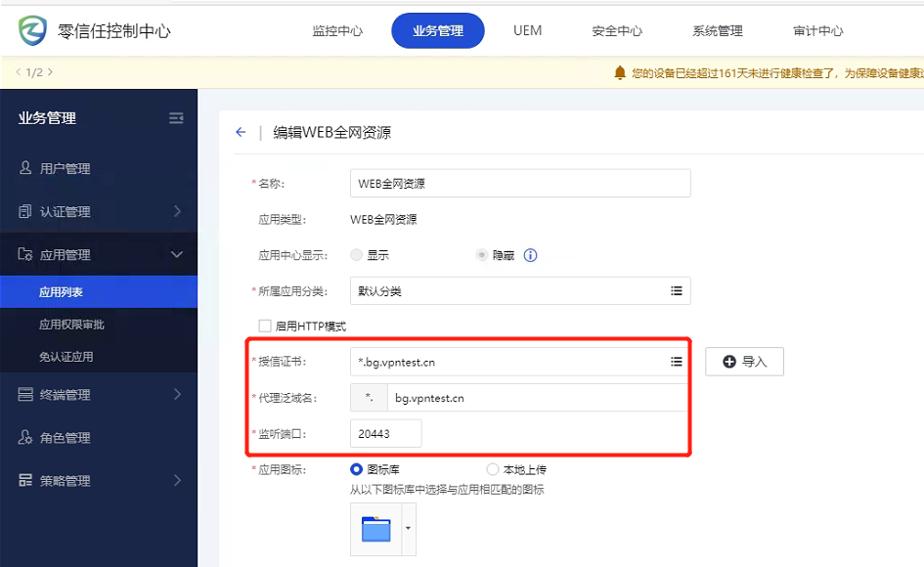Open the 安全中心 top menu
Viewport: 924px width, 567px height.
tap(617, 31)
